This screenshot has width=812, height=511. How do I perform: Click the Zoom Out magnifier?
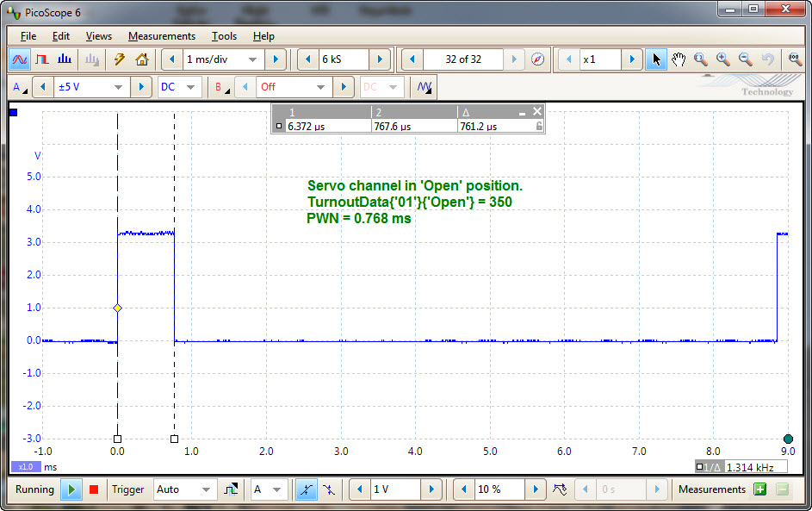coord(745,59)
